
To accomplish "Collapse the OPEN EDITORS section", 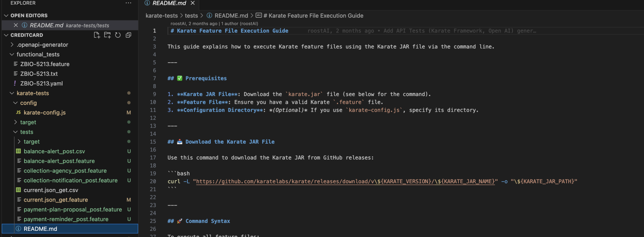I will point(6,15).
